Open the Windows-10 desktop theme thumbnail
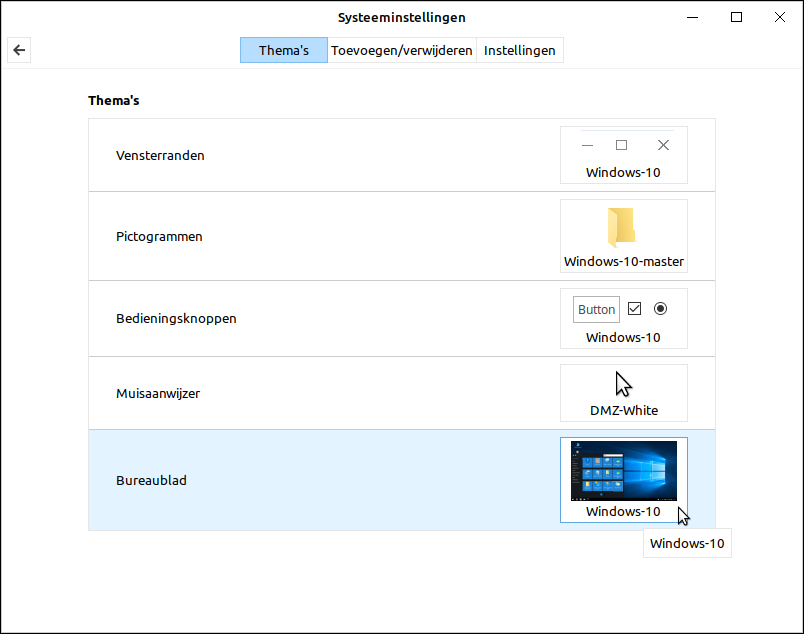 pos(623,470)
